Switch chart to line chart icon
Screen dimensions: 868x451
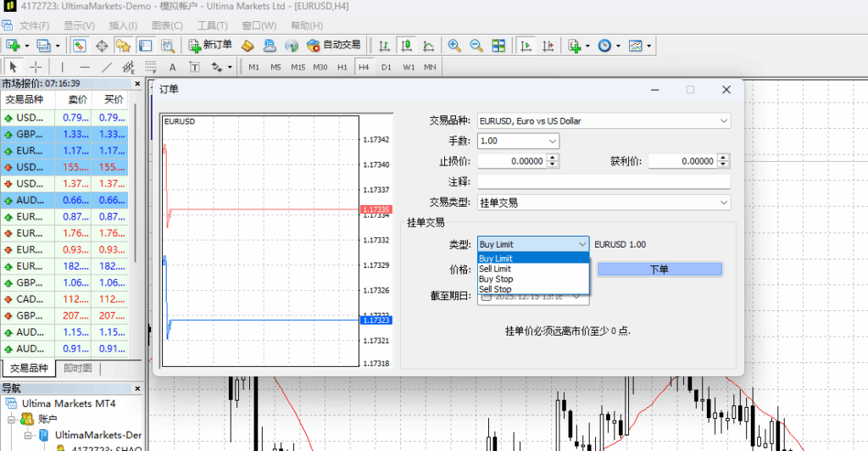[428, 46]
